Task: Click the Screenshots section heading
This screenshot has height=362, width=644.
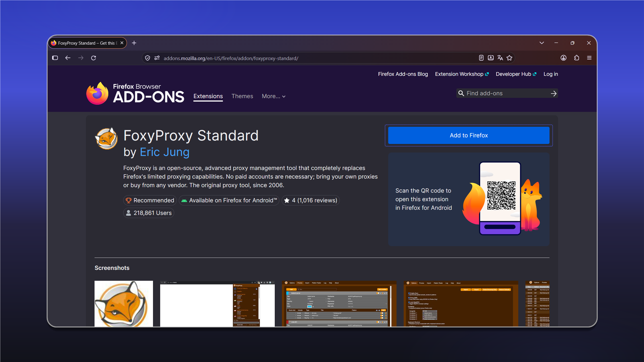Action: coord(112,268)
